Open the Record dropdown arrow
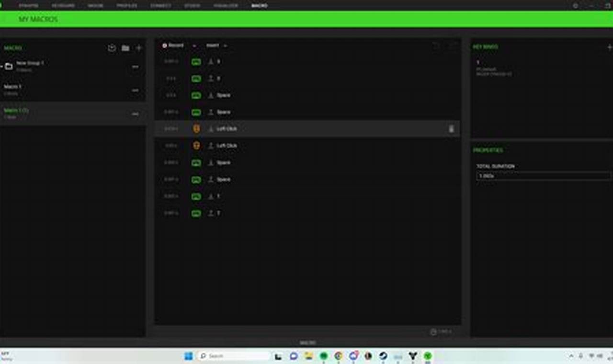 pyautogui.click(x=194, y=46)
